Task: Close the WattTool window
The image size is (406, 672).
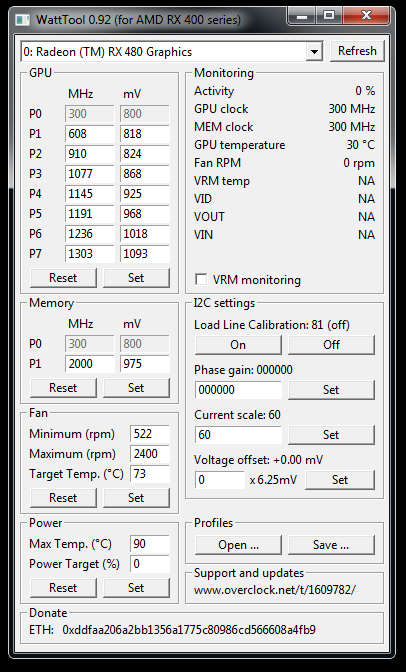Action: click(x=367, y=16)
